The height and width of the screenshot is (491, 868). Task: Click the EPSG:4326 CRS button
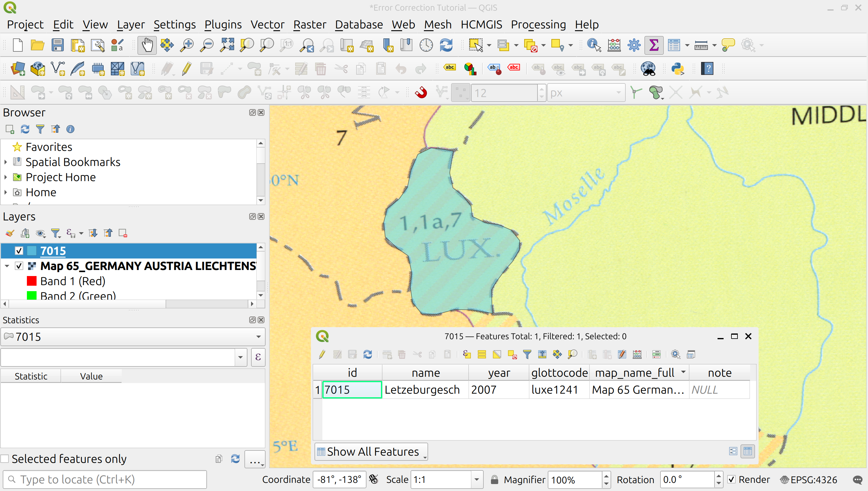click(809, 479)
